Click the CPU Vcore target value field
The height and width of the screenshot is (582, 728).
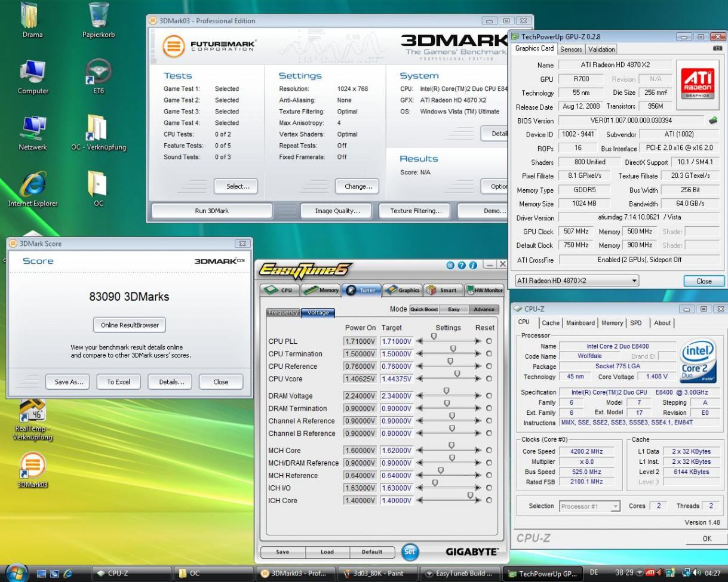pos(397,379)
